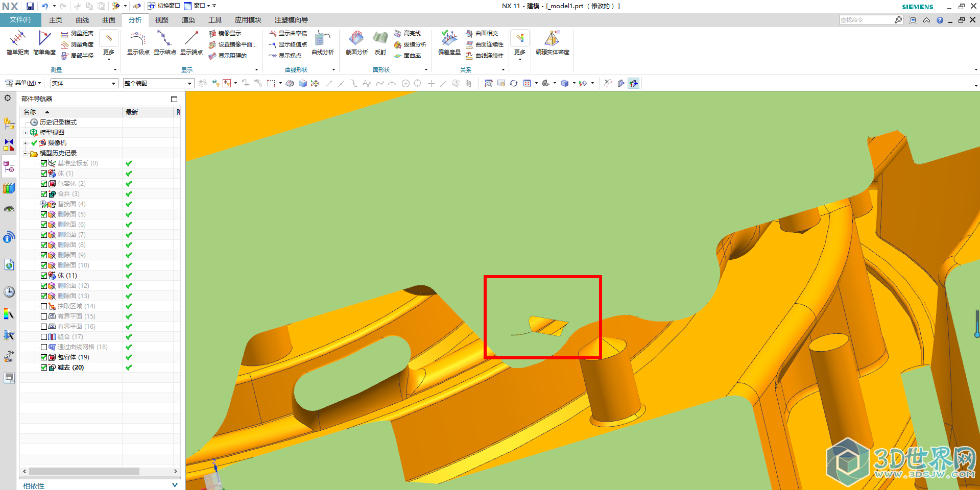Screen dimensions: 980x490
Task: Enable checkbox for 有界平面 (15)
Action: point(44,316)
